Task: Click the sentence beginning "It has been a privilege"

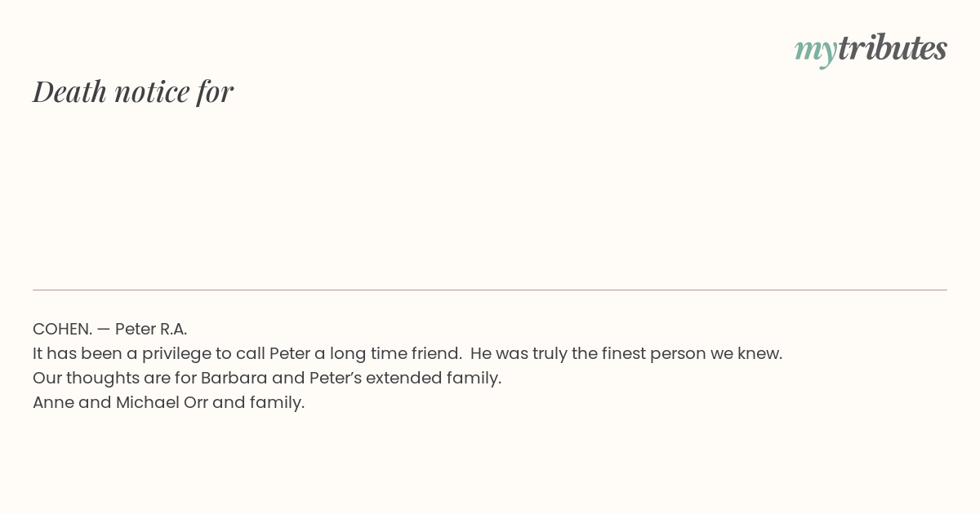Action: click(x=247, y=353)
